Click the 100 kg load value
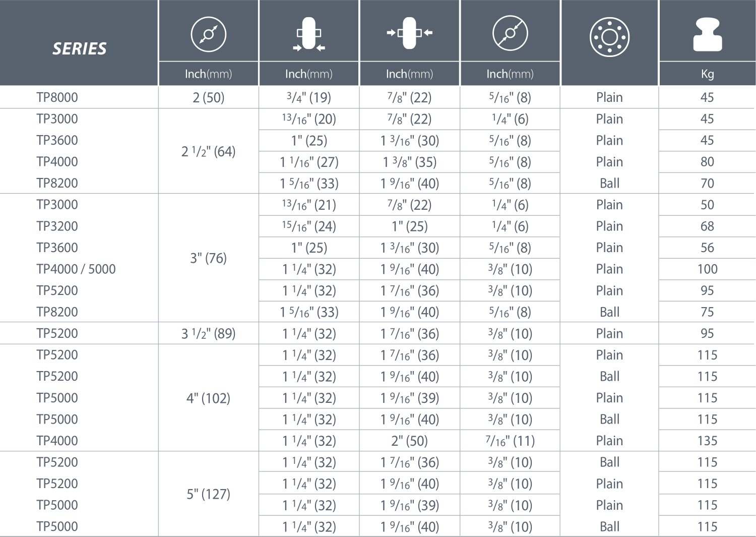 coord(708,269)
